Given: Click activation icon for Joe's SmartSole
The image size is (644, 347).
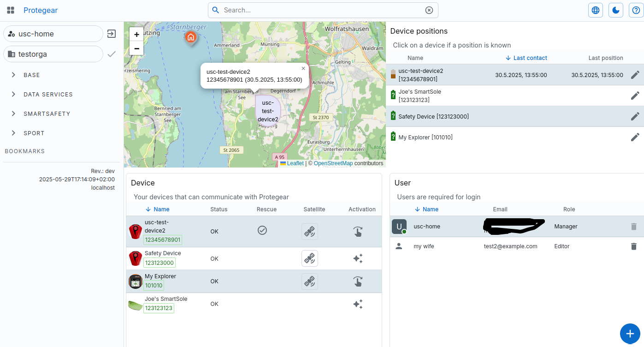Looking at the screenshot, I should point(358,304).
